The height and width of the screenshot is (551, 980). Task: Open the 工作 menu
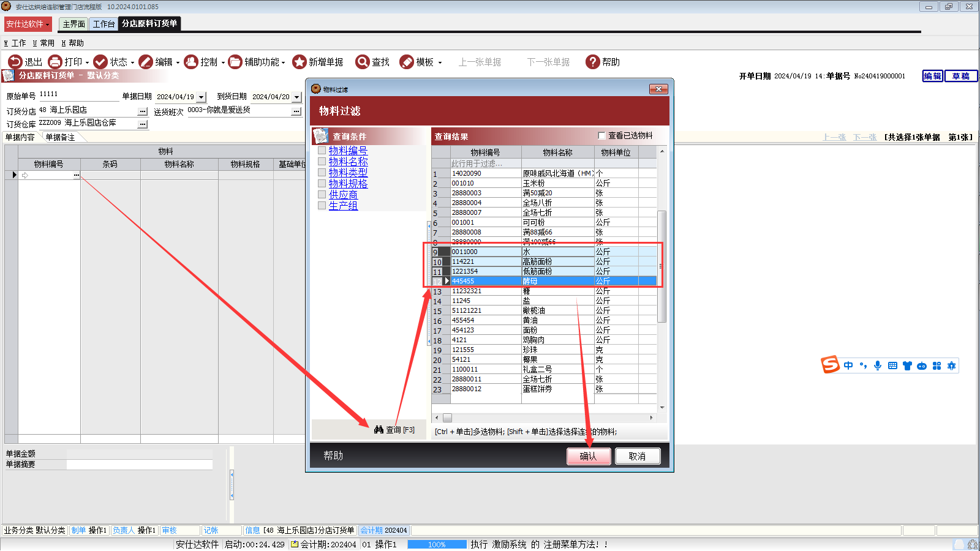(15, 43)
